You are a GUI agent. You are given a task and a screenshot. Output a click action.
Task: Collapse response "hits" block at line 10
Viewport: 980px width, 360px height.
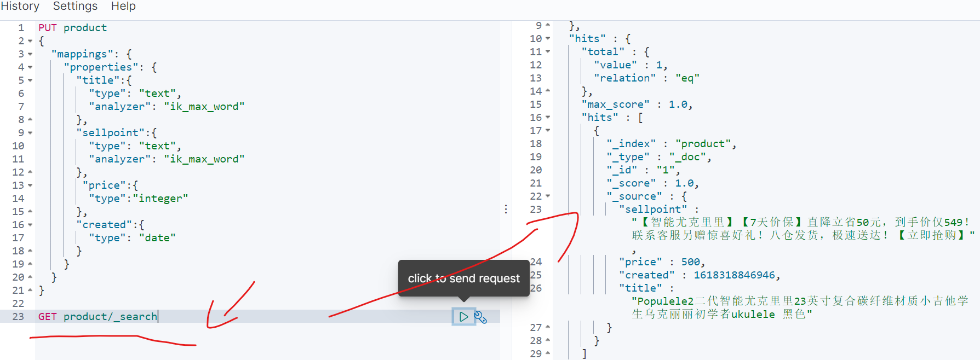[548, 39]
